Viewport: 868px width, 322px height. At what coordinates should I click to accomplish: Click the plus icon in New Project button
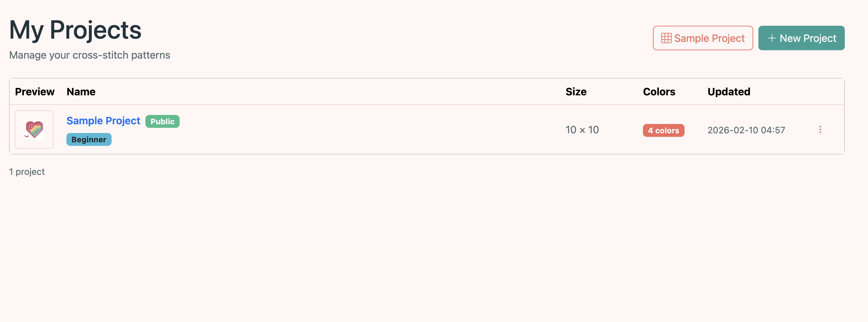(x=772, y=38)
